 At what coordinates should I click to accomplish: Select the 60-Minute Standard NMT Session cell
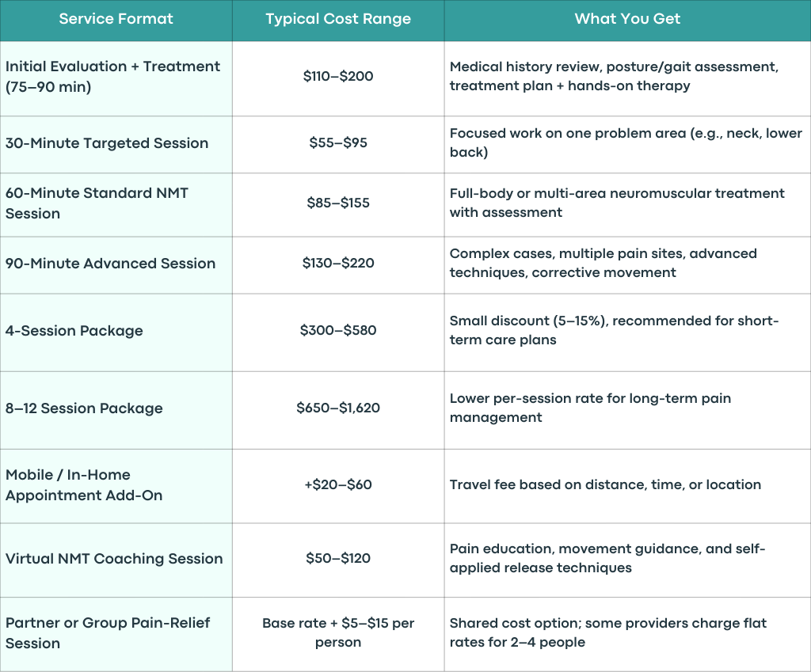point(116,205)
